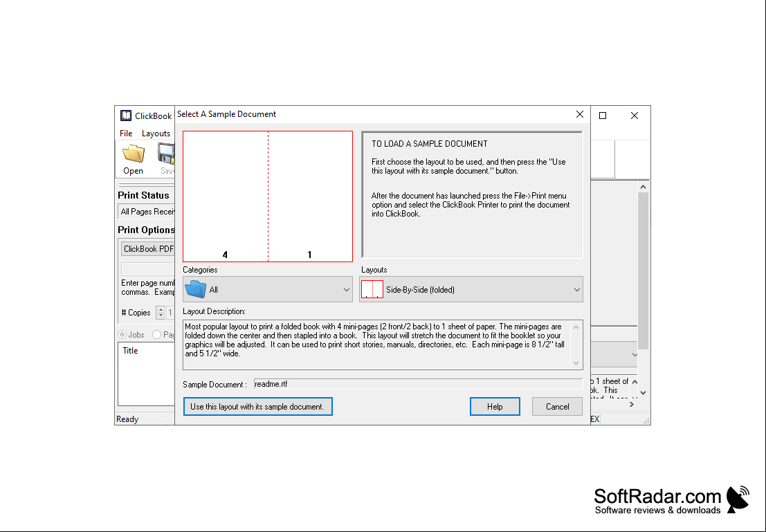Increase the # Copies value
The height and width of the screenshot is (532, 766).
(x=161, y=309)
